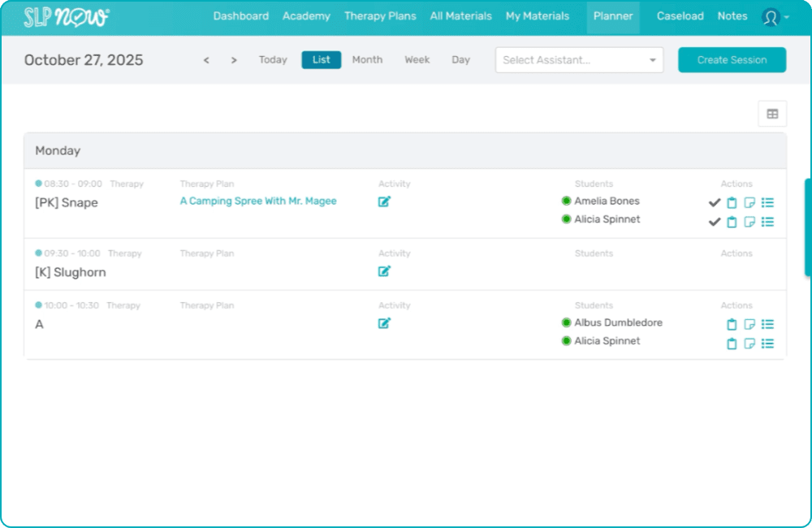This screenshot has height=528, width=812.
Task: Edit activity for session A
Action: click(x=384, y=323)
